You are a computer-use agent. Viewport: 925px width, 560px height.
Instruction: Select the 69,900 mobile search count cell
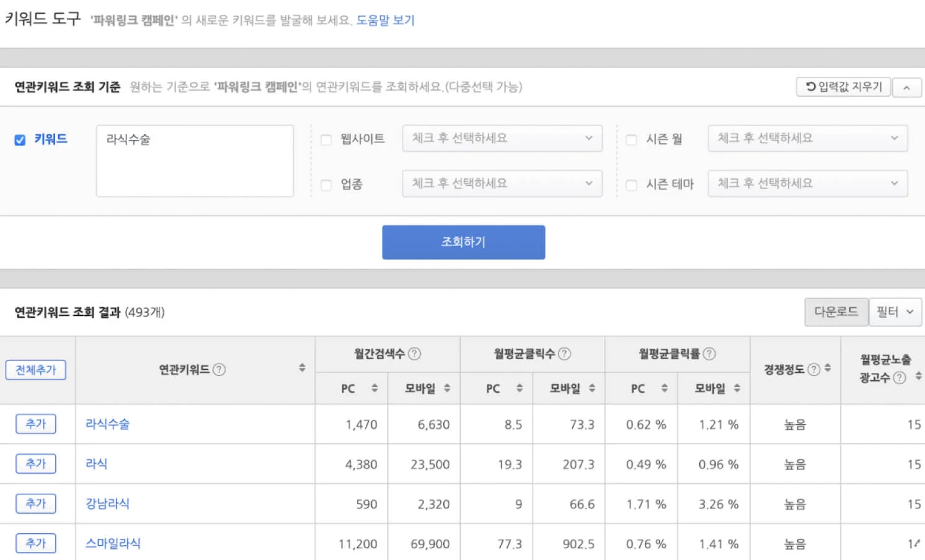(x=424, y=544)
